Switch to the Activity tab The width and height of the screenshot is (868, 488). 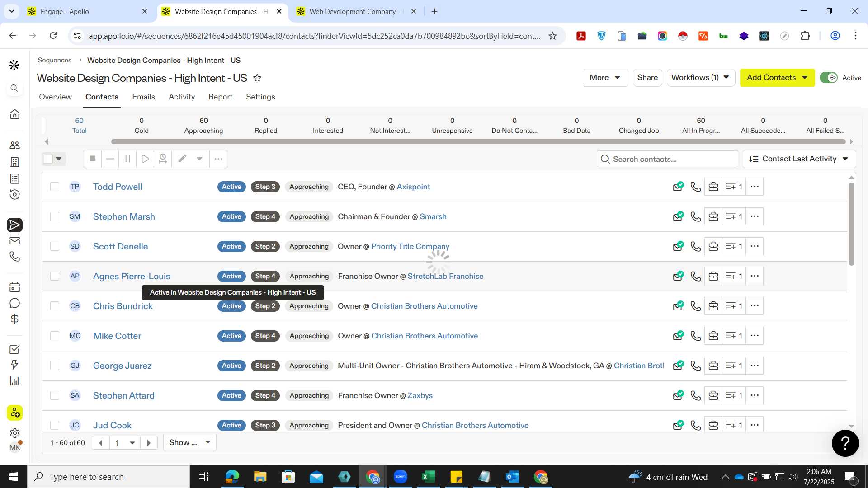pyautogui.click(x=182, y=97)
